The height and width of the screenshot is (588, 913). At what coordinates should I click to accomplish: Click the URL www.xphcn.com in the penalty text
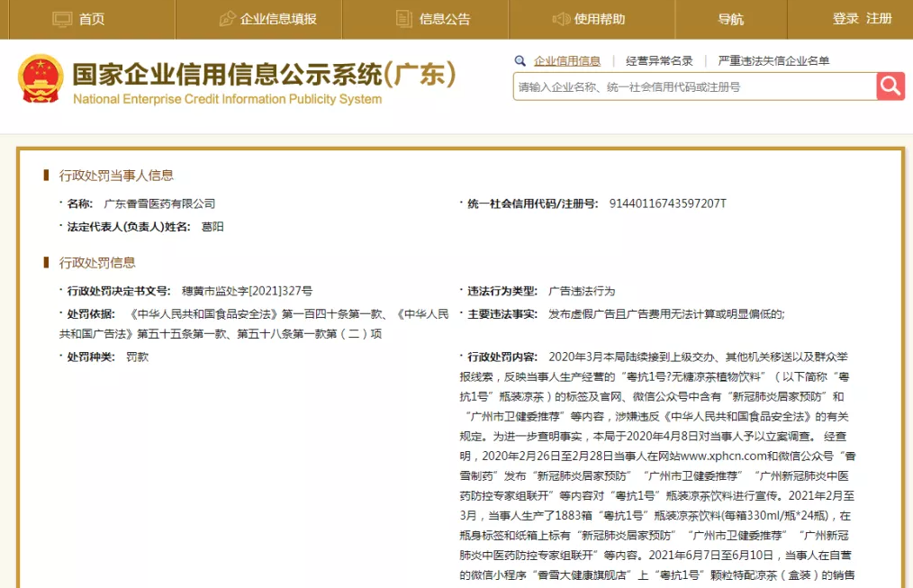coord(723,456)
